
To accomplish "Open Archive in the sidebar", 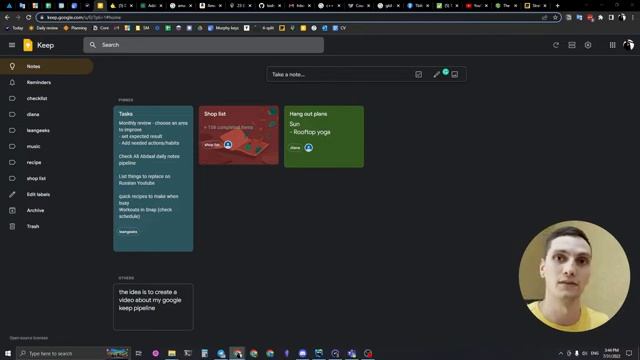I will click(47, 210).
